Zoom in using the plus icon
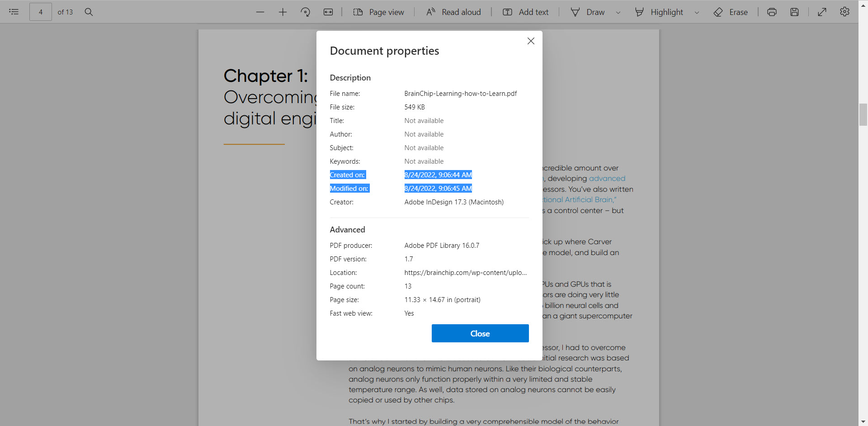The image size is (868, 426). pos(283,12)
